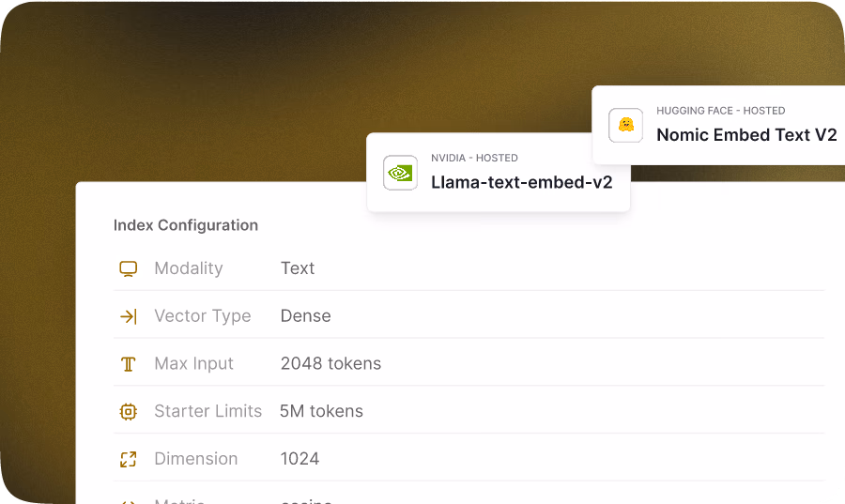Click the Max Input text icon
The image size is (845, 504).
129,364
